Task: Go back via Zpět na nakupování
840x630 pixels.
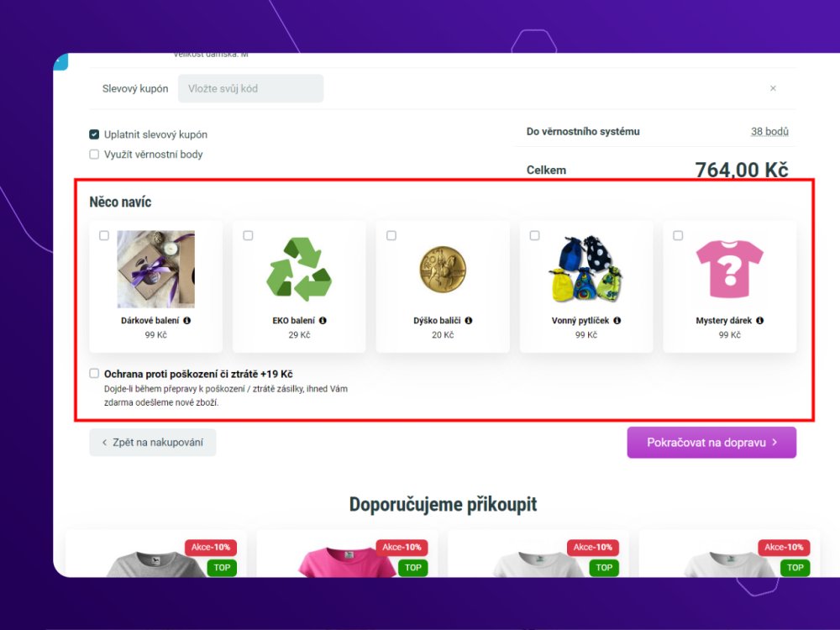Action: click(153, 443)
